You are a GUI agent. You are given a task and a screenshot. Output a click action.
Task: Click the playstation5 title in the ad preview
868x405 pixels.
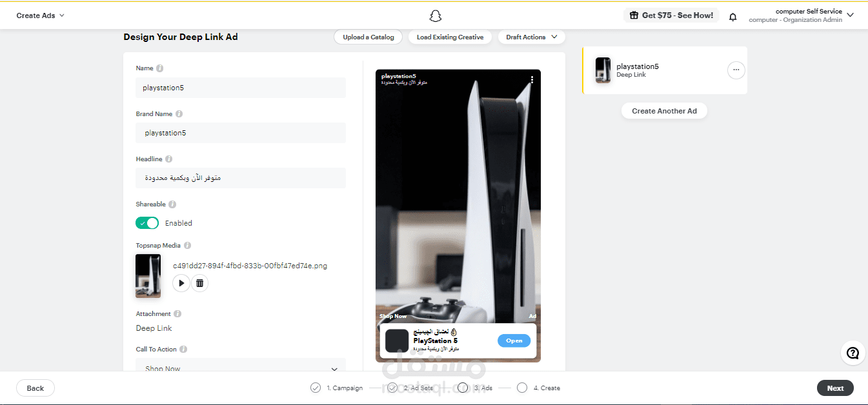click(398, 76)
